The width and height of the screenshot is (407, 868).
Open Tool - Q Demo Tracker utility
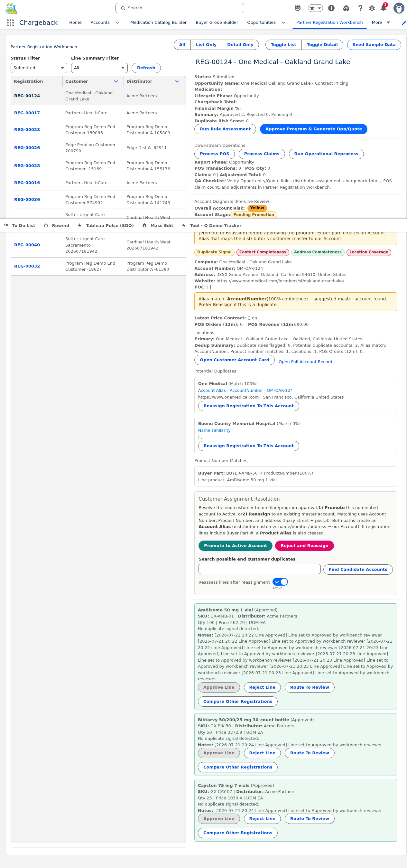212,226
